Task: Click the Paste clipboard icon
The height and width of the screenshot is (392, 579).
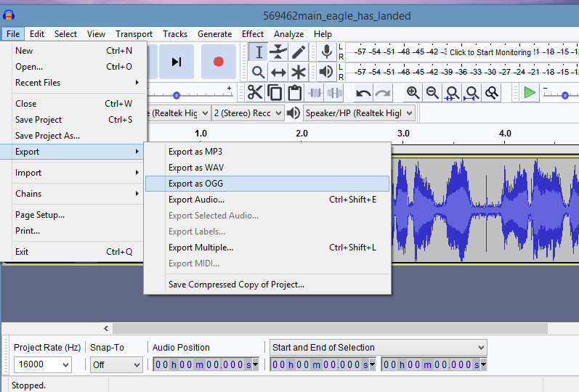Action: coord(295,93)
